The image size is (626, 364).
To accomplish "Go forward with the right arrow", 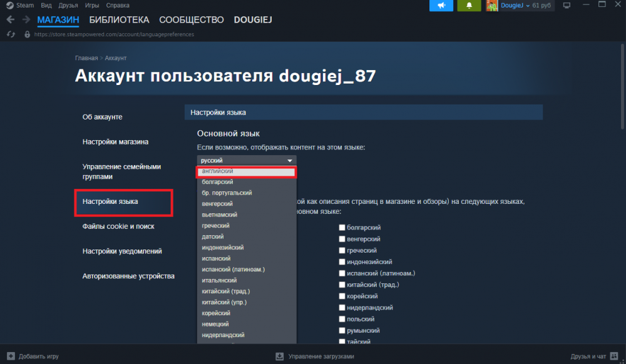I will coord(26,19).
